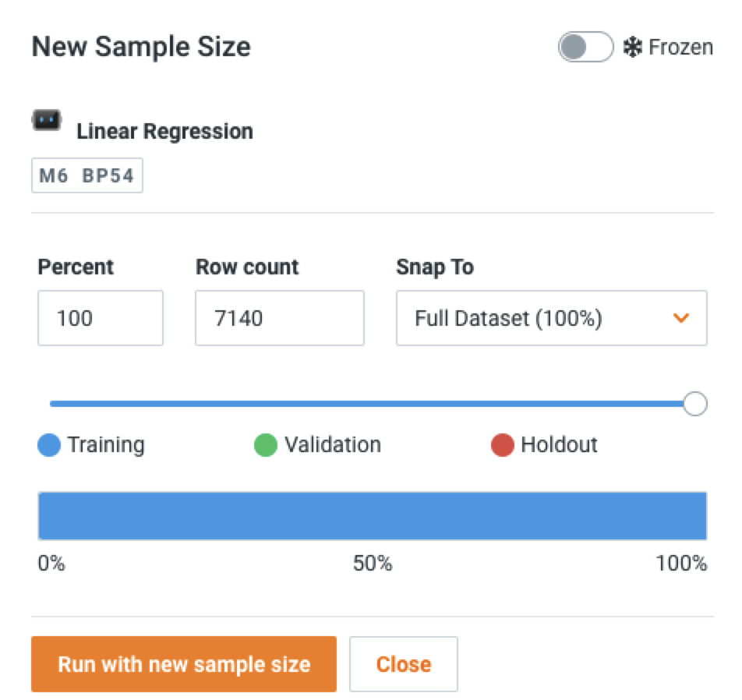Click the M6 model badge
Screen dimensions: 742x700
[x=54, y=176]
